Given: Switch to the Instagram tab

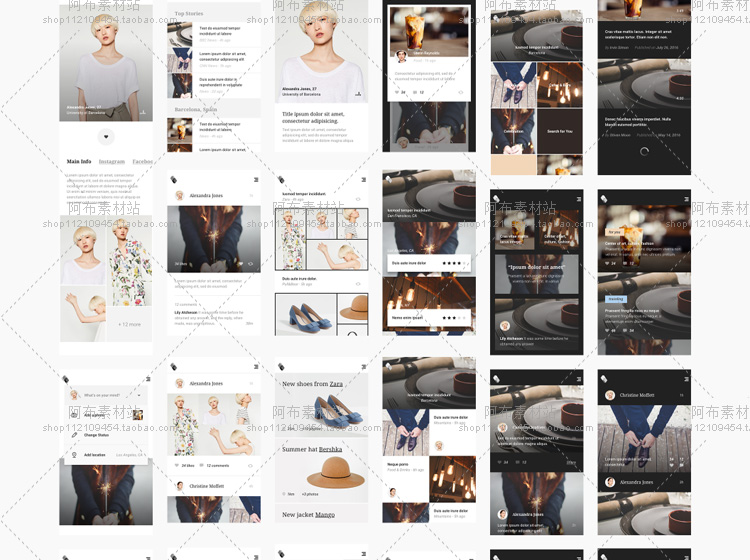Looking at the screenshot, I should [x=111, y=161].
